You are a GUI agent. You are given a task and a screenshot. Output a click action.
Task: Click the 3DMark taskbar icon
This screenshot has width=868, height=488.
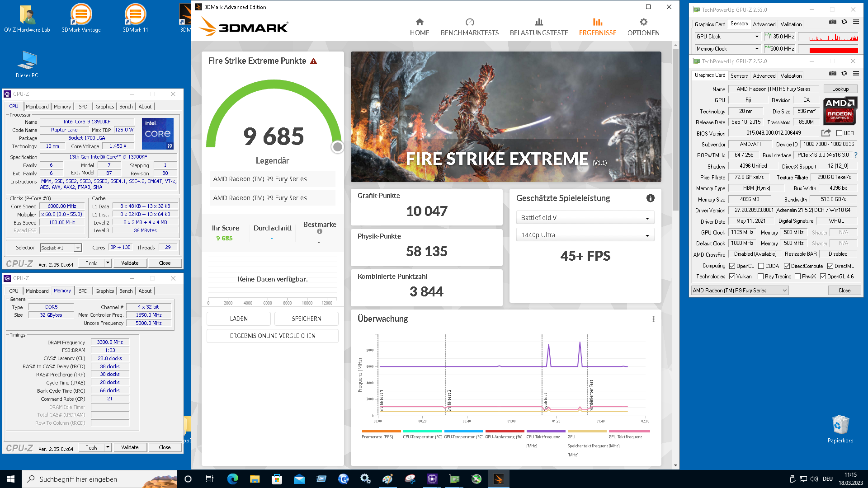(x=499, y=479)
